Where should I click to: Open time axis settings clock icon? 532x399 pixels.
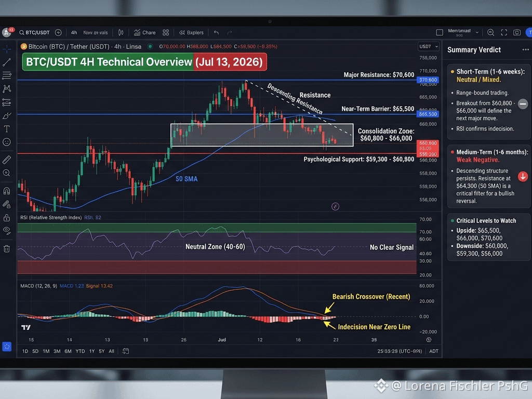pos(429,340)
